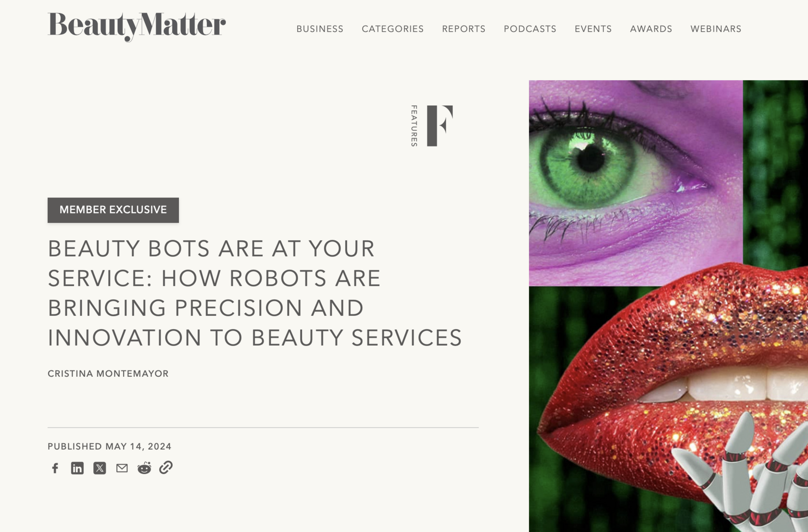Share article on Reddit icon

pyautogui.click(x=144, y=468)
